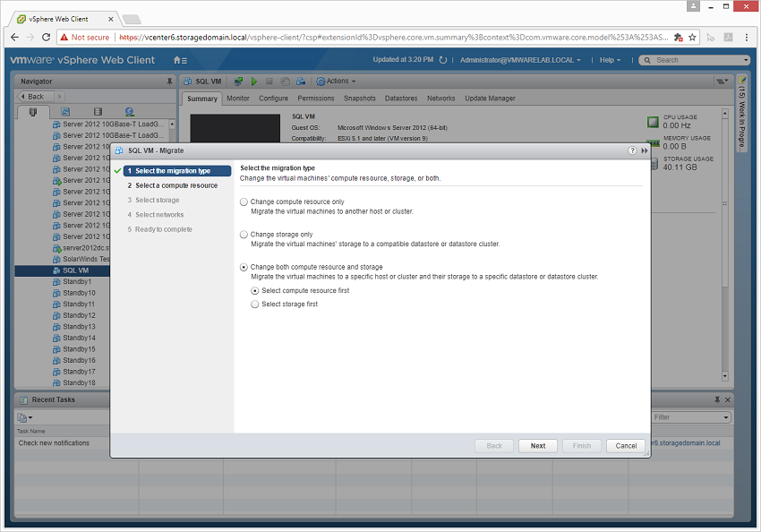View the Datastores tab

(401, 99)
